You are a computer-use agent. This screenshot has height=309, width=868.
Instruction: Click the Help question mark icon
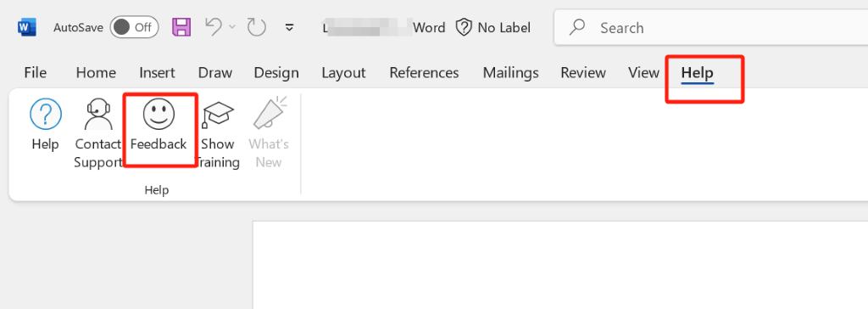click(x=46, y=115)
